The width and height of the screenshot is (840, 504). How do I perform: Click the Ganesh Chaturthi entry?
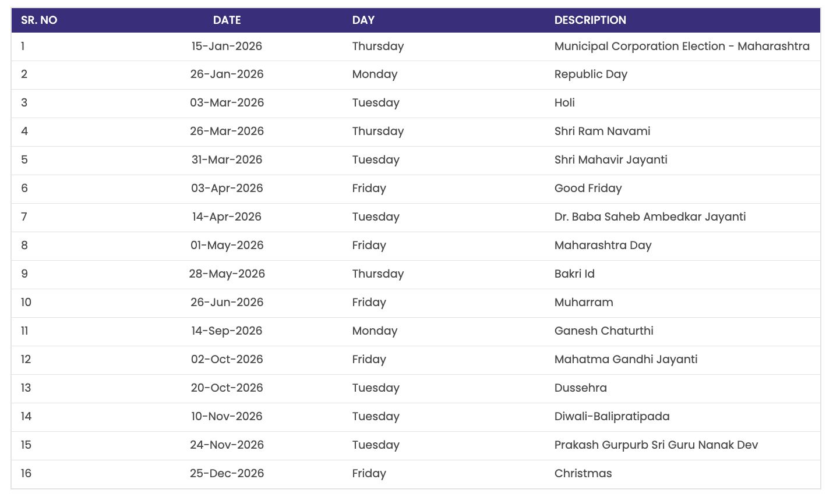point(603,331)
